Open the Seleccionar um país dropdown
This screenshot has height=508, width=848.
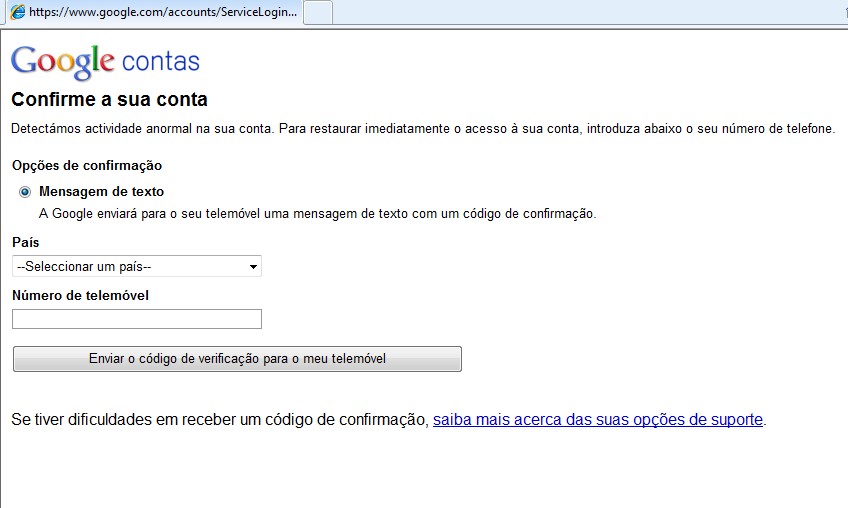click(x=137, y=266)
